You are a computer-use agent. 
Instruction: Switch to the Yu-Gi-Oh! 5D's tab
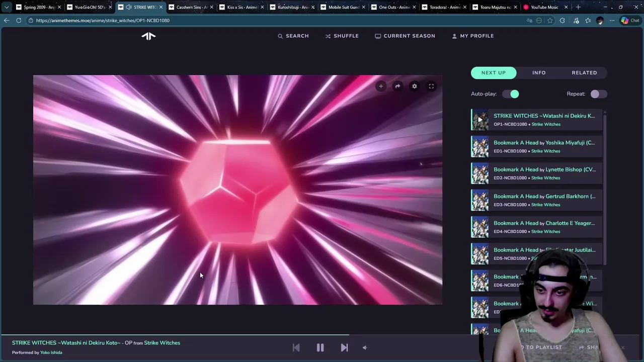(x=90, y=7)
